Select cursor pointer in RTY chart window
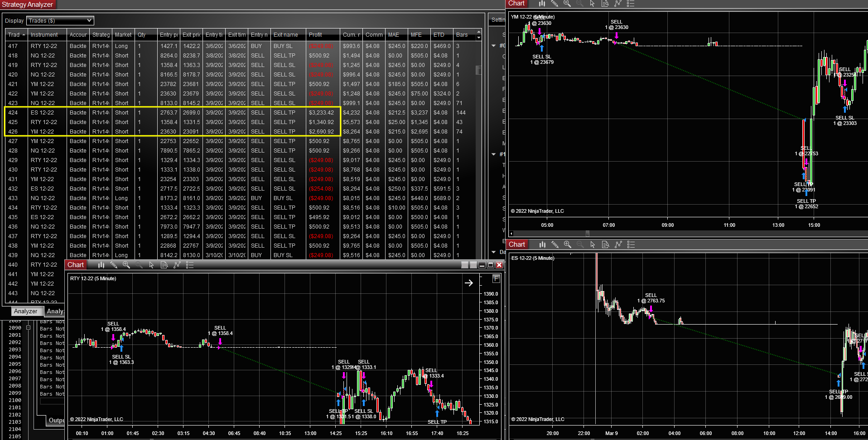This screenshot has height=440, width=868. (151, 265)
